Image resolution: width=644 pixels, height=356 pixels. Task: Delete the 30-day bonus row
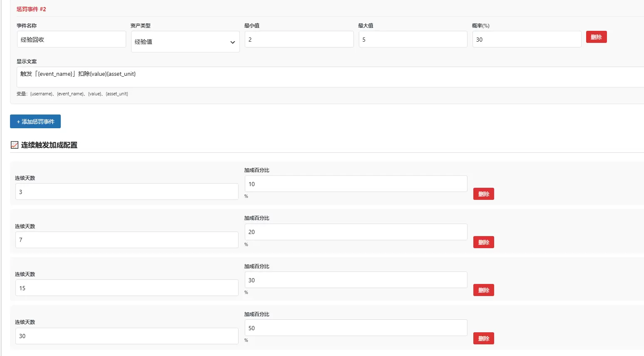click(483, 339)
